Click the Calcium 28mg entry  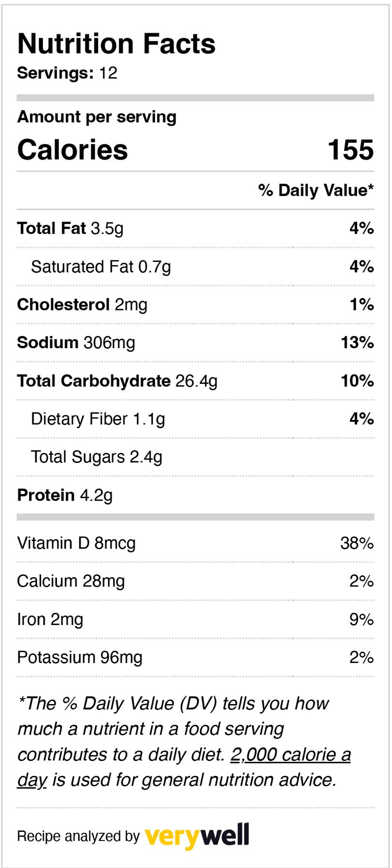point(71,581)
